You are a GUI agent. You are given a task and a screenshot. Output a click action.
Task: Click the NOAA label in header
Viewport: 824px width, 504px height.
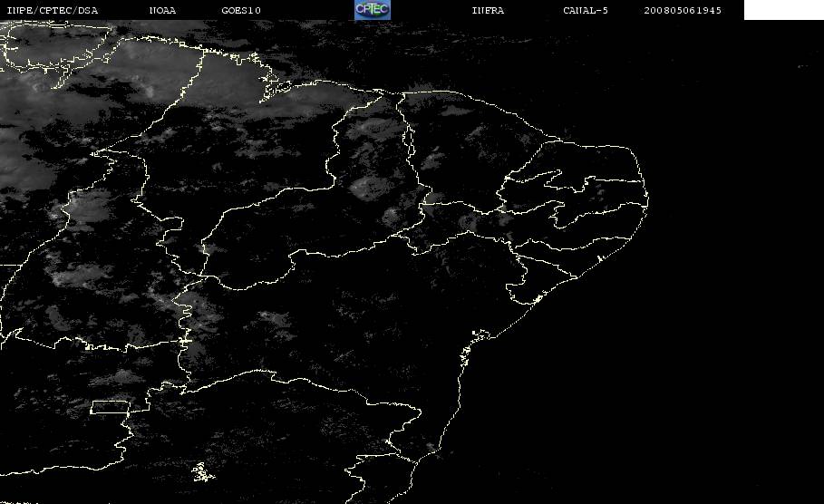(x=162, y=11)
